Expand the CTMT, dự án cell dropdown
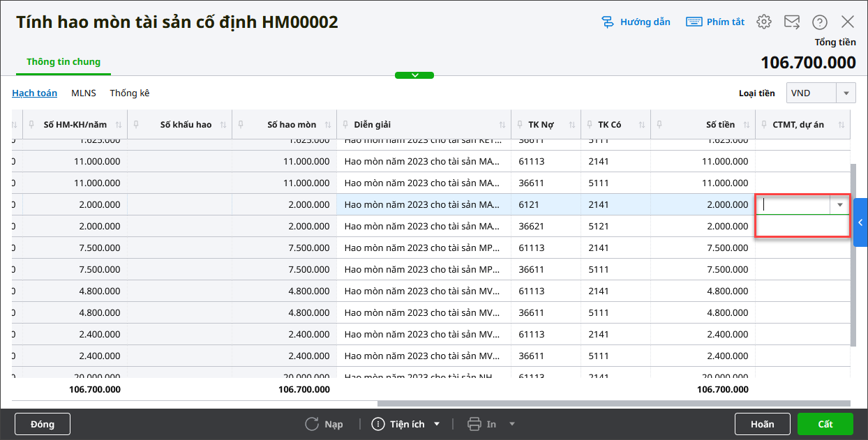Viewport: 868px width, 440px height. click(x=840, y=205)
